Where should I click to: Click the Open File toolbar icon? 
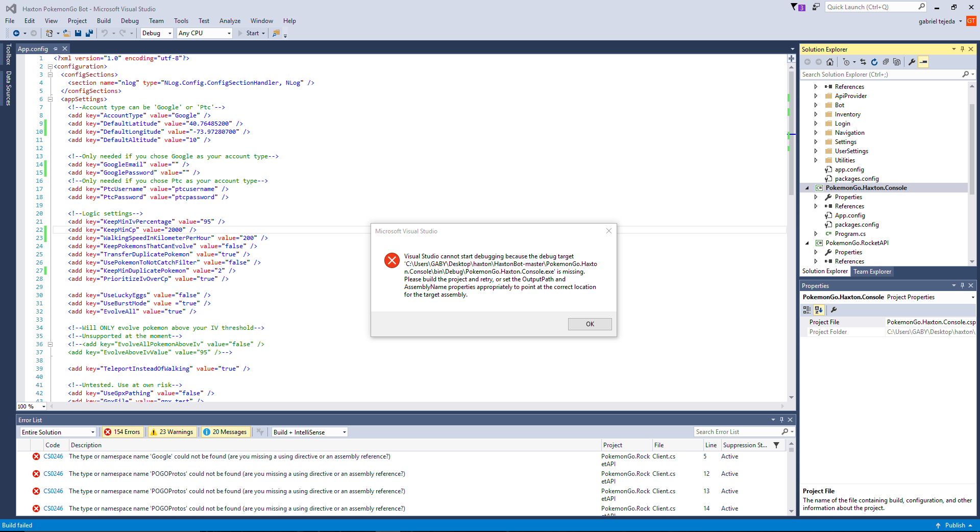point(66,33)
